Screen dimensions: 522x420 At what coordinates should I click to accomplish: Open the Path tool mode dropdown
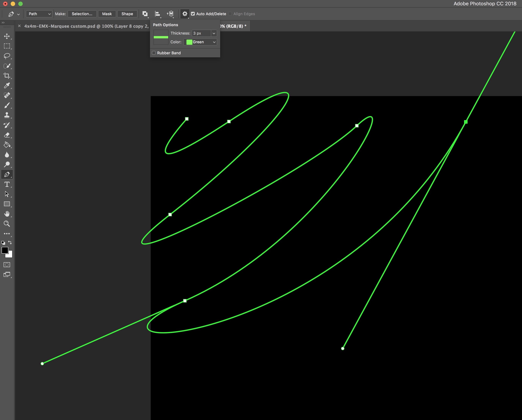(x=39, y=14)
